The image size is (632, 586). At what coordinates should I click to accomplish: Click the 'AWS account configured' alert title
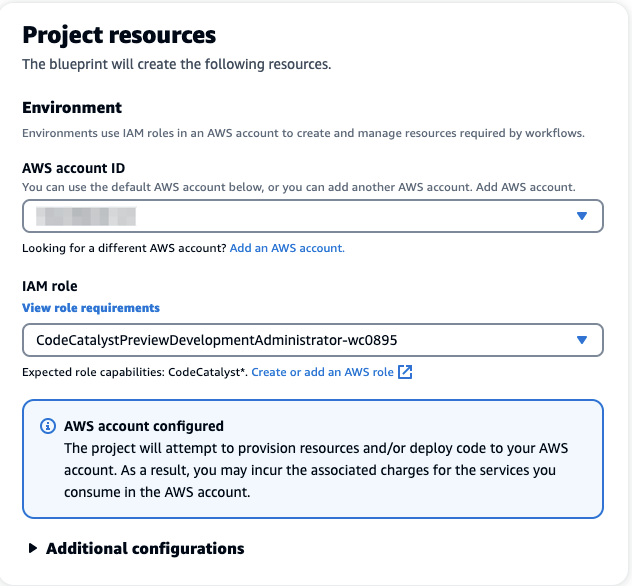(x=144, y=426)
